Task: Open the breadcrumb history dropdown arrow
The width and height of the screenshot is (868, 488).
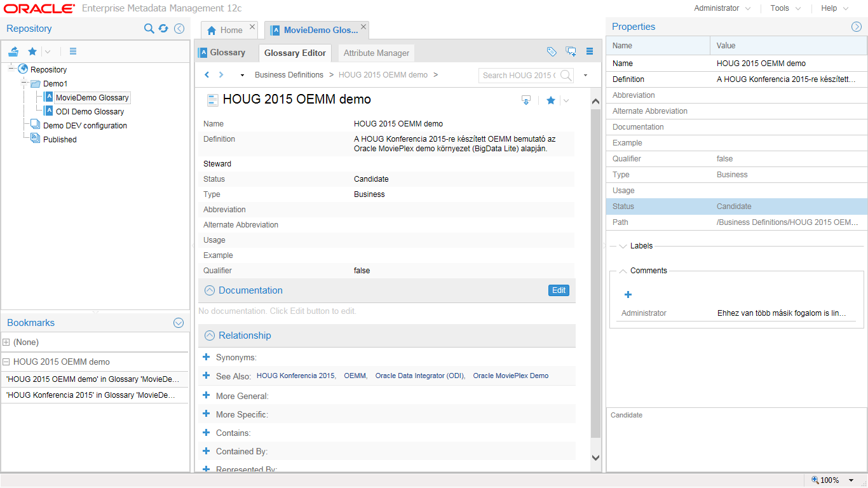Action: pos(242,75)
